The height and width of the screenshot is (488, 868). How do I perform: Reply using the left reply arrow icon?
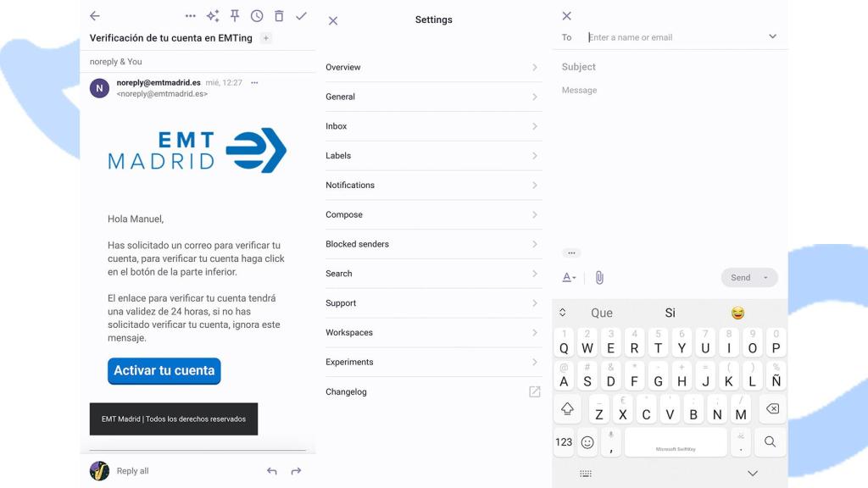click(272, 471)
